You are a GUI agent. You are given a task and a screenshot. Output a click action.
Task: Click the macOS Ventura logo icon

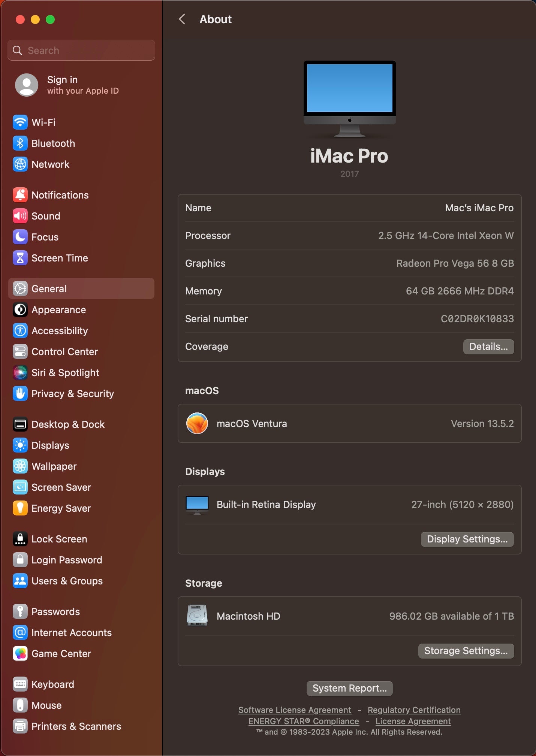(x=197, y=423)
